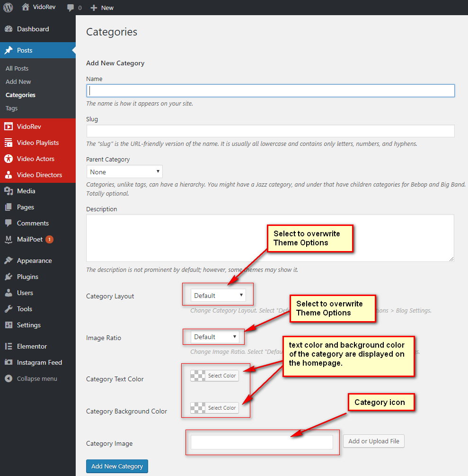Screen dimensions: 468x476
Task: Open the Dashboard gauge icon
Action: pyautogui.click(x=9, y=29)
